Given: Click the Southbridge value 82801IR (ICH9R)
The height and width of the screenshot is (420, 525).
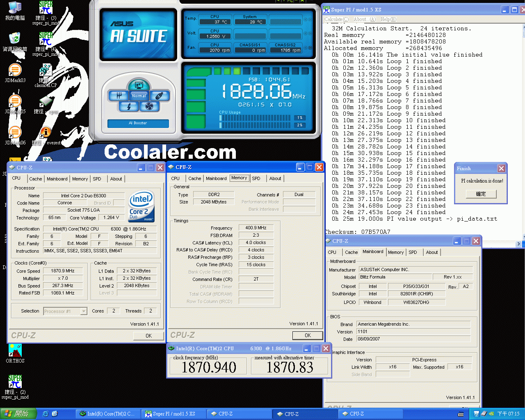Looking at the screenshot, I should pos(417,294).
